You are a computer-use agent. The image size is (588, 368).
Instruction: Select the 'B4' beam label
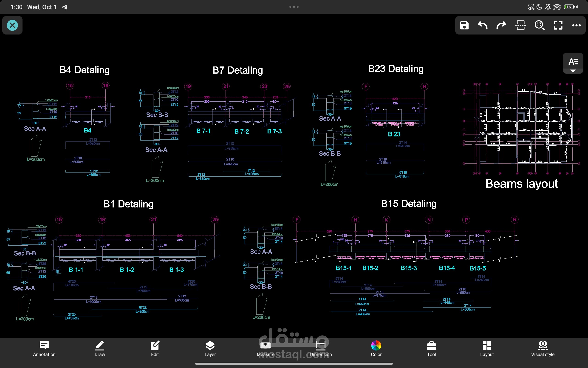click(88, 130)
